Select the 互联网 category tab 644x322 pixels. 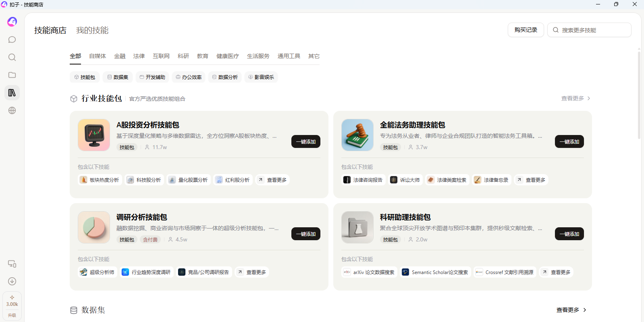pos(161,56)
